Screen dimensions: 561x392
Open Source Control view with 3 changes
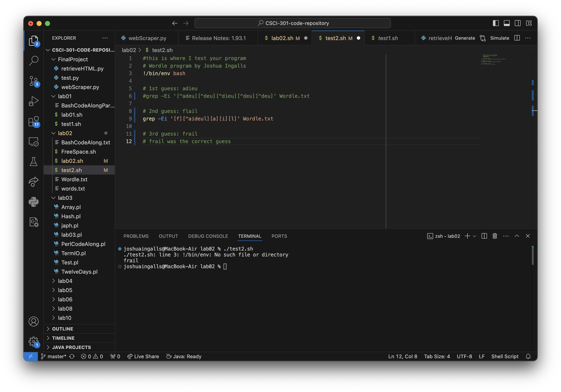[x=33, y=81]
